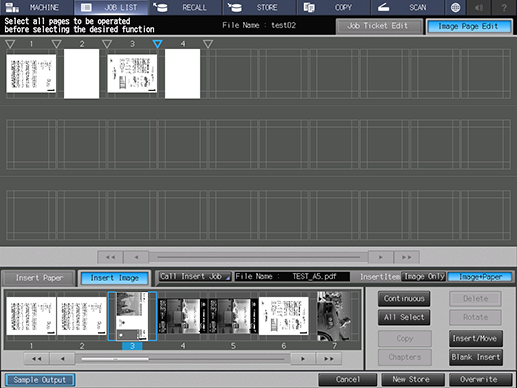
Task: Open the Call Insert Job dropdown
Action: click(195, 277)
